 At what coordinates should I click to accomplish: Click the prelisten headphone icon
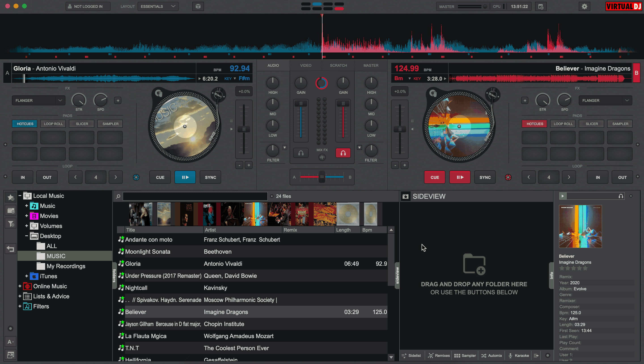coord(621,196)
